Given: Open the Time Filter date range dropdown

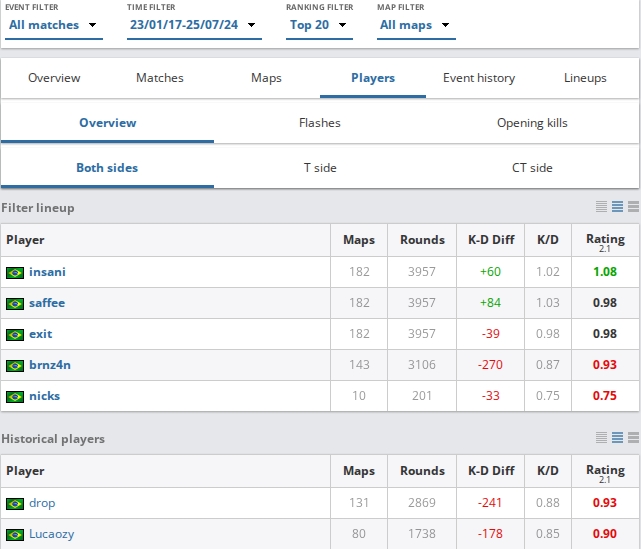Looking at the screenshot, I should 194,25.
